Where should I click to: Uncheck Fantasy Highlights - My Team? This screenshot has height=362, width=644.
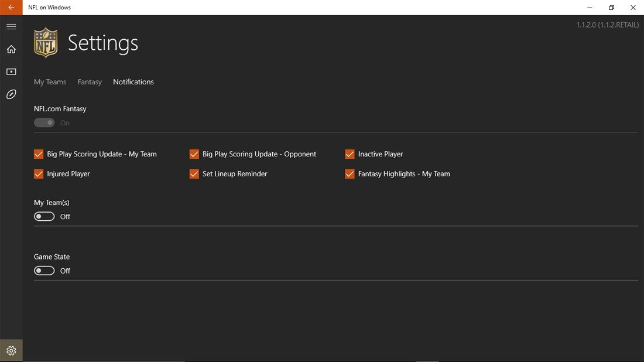(x=350, y=174)
